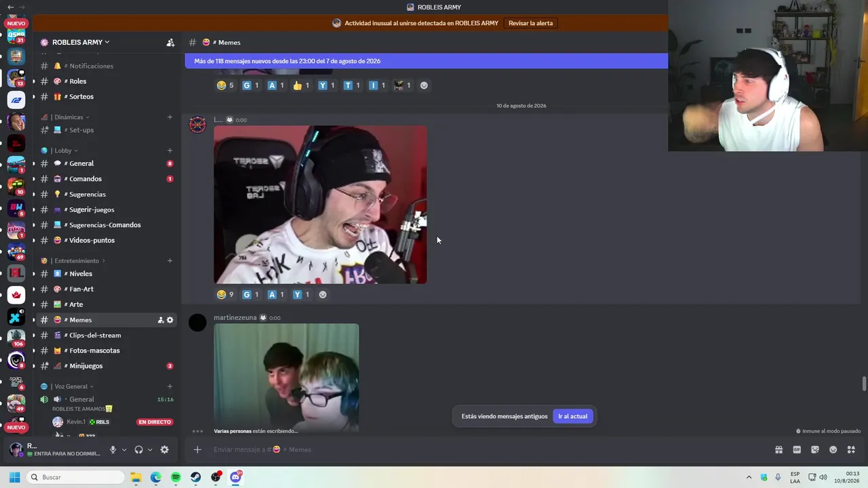Open File Explorer from the taskbar
The width and height of the screenshot is (868, 488).
[x=136, y=477]
